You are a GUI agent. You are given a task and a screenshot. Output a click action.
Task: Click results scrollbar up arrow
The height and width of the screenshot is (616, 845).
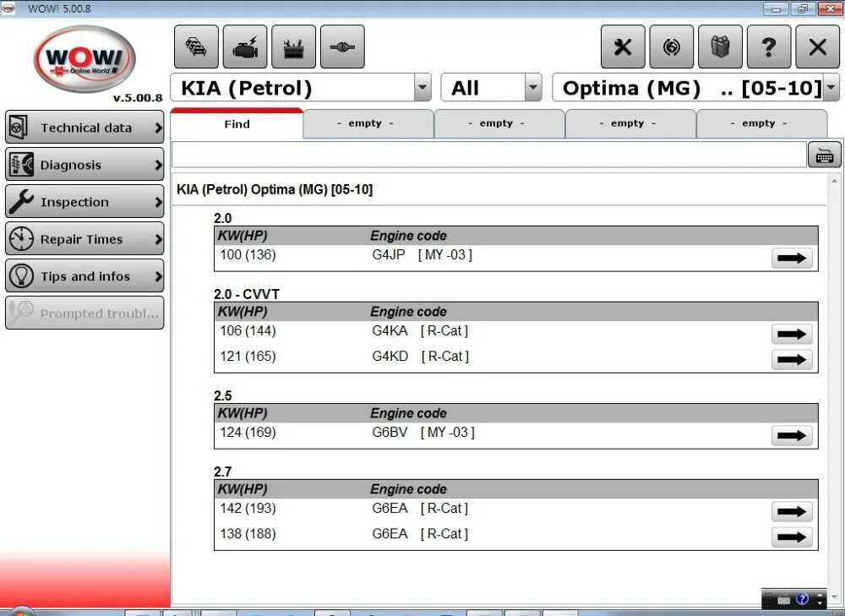tap(834, 181)
